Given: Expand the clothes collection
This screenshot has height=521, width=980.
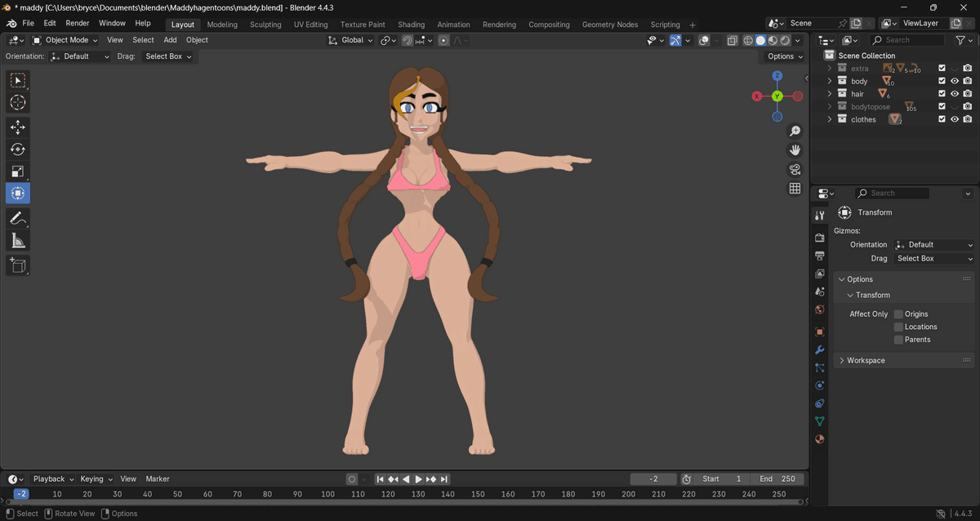Looking at the screenshot, I should pos(830,120).
